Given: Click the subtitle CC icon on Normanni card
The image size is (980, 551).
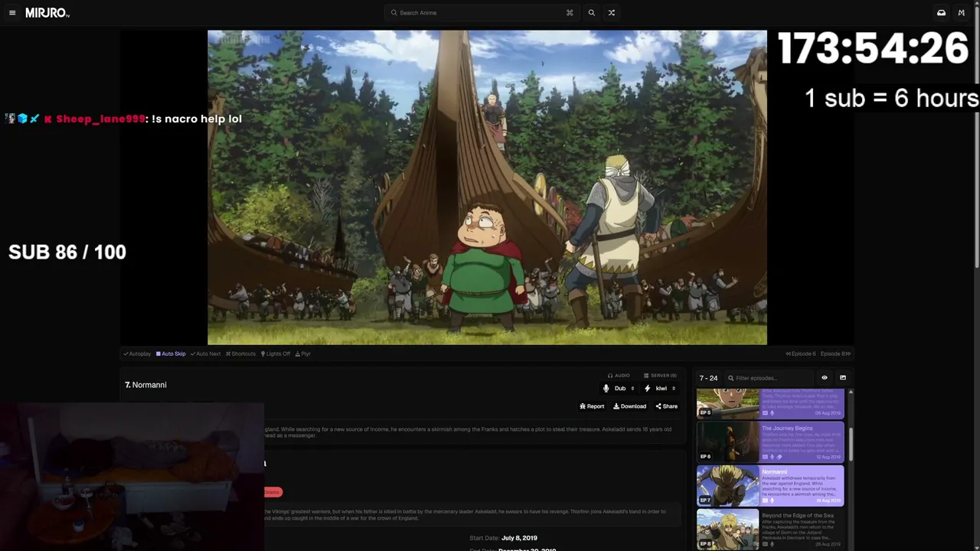Looking at the screenshot, I should click(x=764, y=500).
